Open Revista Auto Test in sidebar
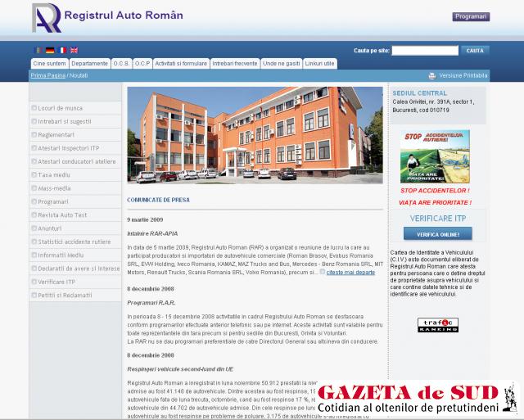The width and height of the screenshot is (524, 420). click(75, 215)
